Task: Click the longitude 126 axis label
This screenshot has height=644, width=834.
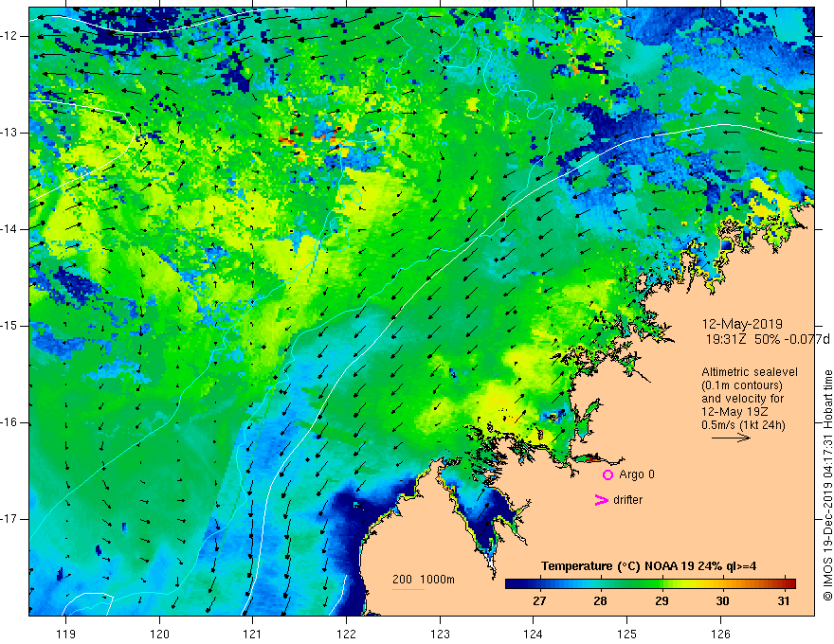Action: (720, 634)
